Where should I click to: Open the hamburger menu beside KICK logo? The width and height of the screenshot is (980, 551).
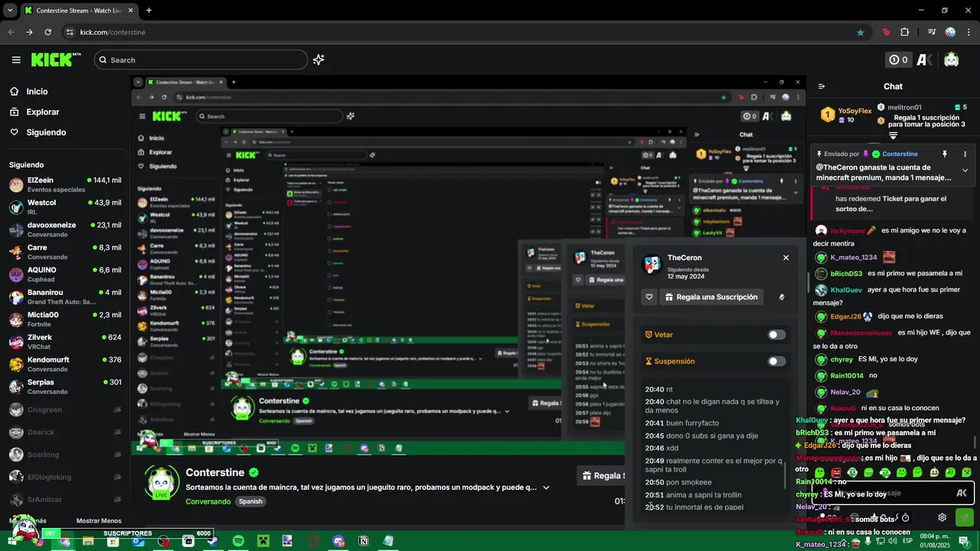(16, 60)
